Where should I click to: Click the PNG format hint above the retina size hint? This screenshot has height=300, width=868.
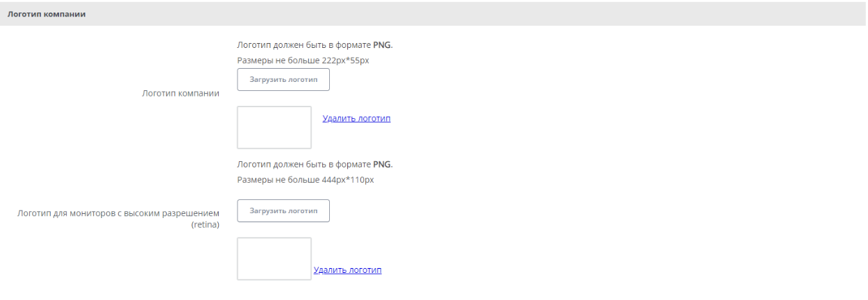(315, 165)
